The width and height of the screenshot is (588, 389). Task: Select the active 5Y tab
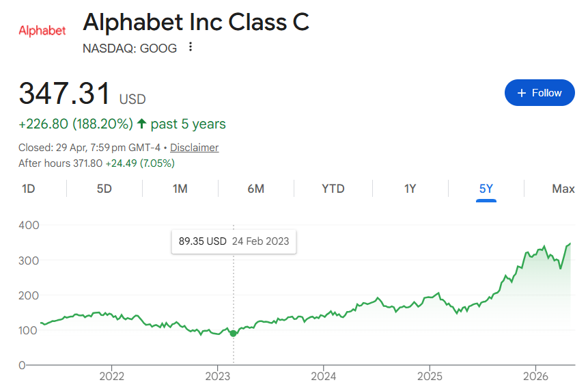pyautogui.click(x=486, y=189)
